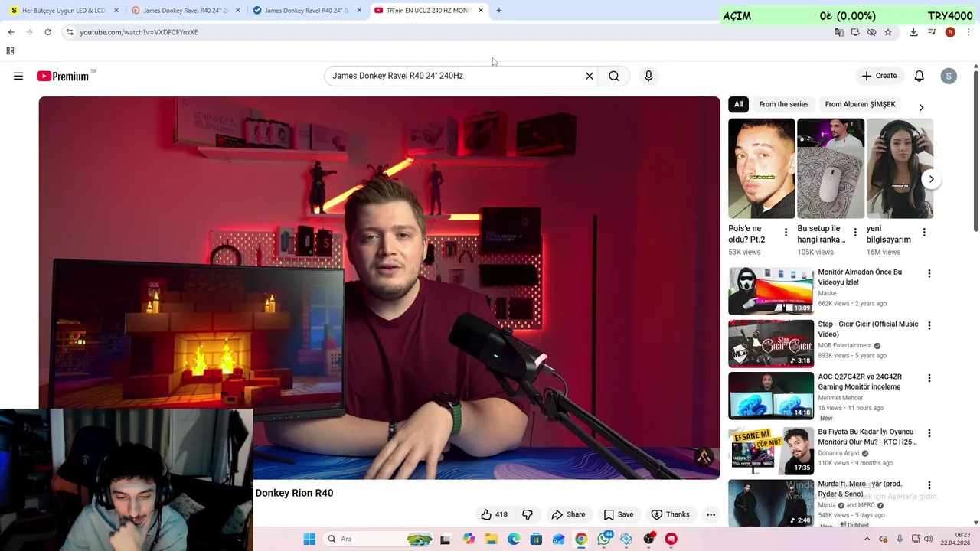Open File Explorer from the taskbar
980x551 pixels.
click(492, 539)
